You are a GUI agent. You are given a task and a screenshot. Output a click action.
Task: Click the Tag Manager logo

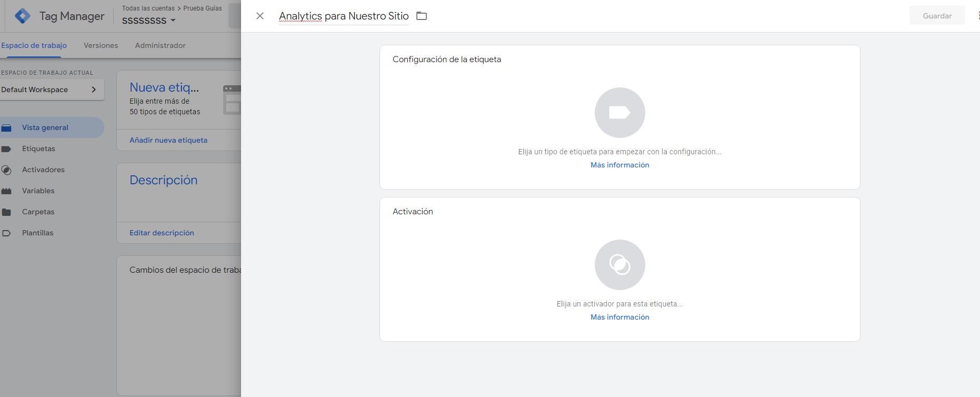[x=23, y=16]
